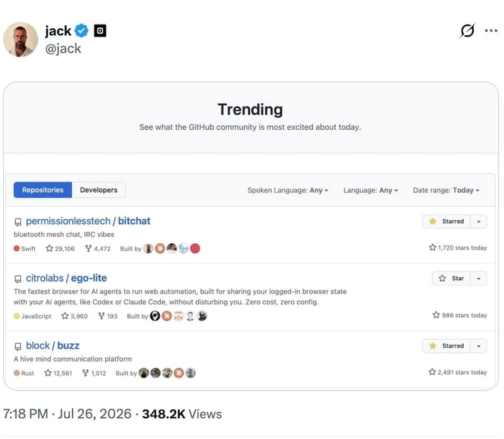This screenshot has width=504, height=439.
Task: Open the block / buzz repository link
Action: [x=52, y=346]
